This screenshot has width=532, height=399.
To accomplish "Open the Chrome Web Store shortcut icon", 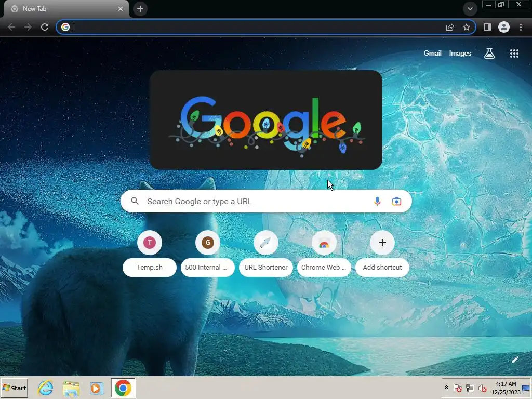I will [x=324, y=242].
